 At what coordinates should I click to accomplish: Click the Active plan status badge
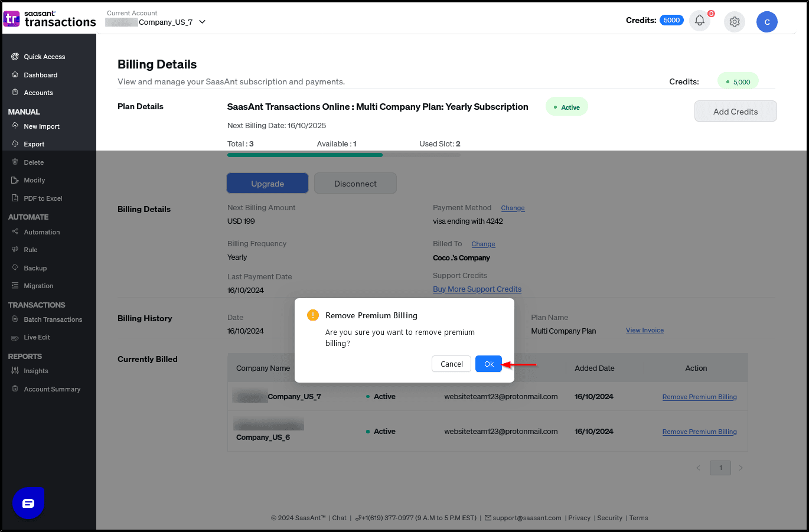[x=567, y=107]
